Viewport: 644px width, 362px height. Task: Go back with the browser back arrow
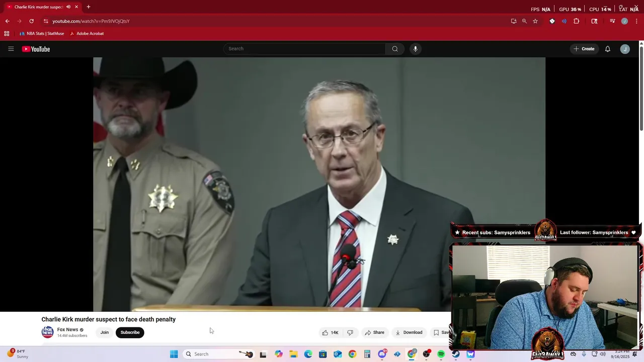tap(7, 21)
